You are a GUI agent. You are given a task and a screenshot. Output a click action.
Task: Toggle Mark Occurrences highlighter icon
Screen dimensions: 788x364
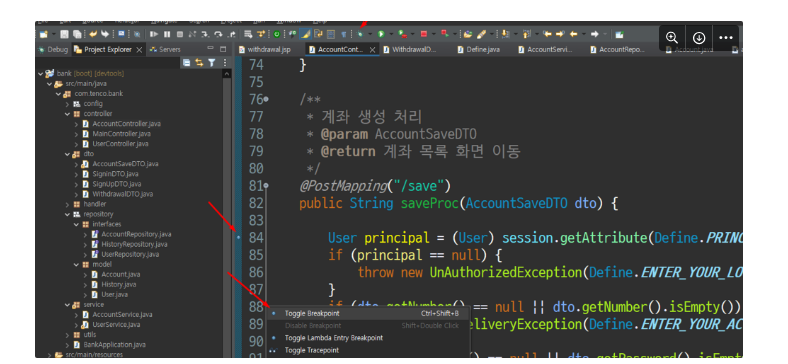point(306,34)
